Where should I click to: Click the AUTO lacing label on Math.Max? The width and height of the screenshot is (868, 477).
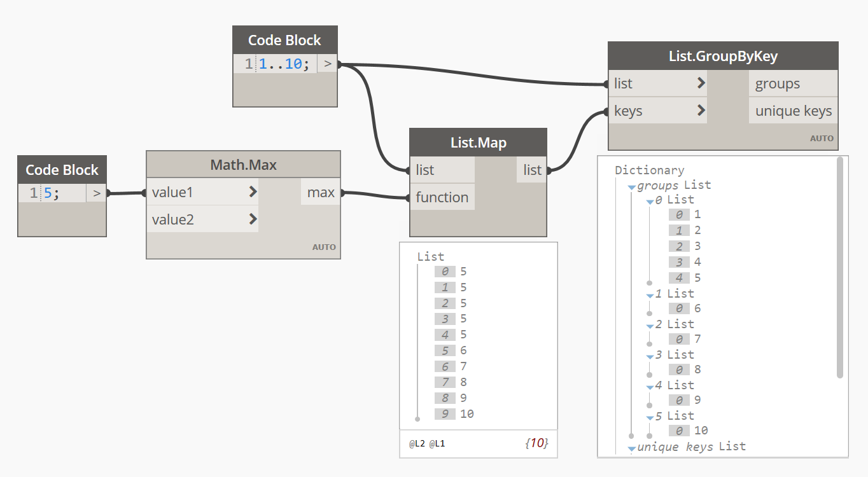(324, 247)
